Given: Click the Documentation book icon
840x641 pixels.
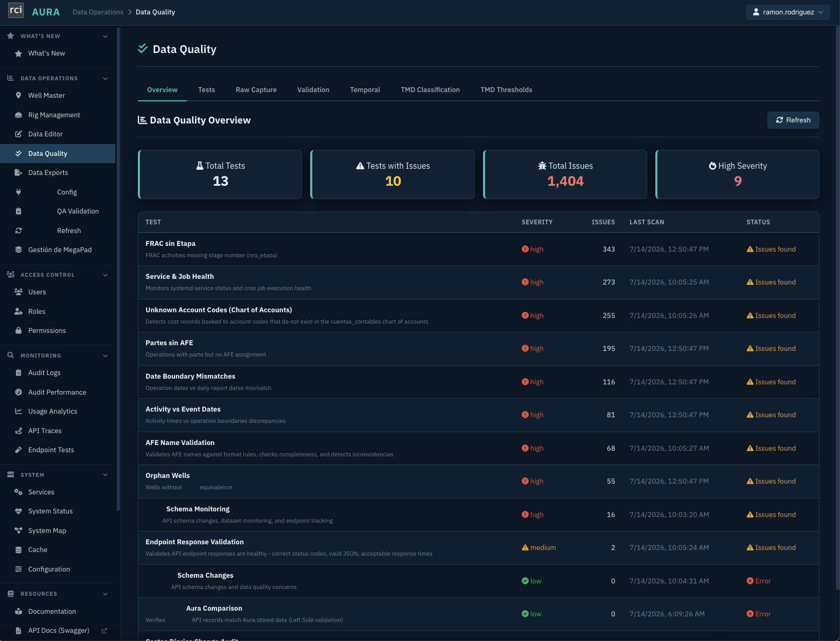Looking at the screenshot, I should [x=19, y=611].
